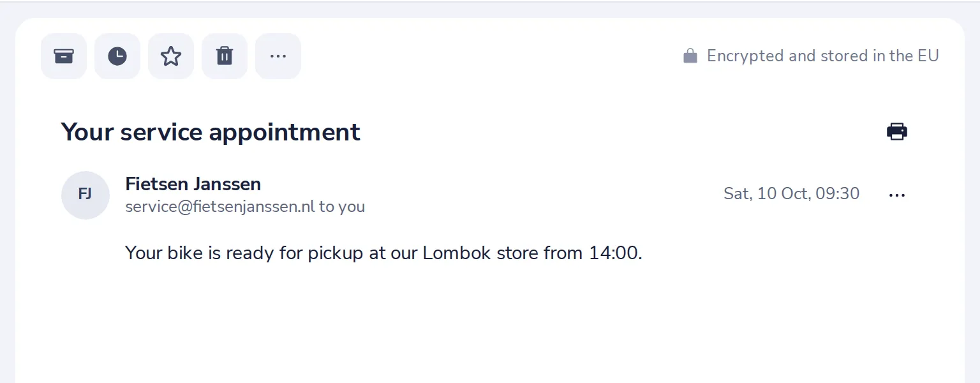
Task: Click the message body about bike pickup
Action: [383, 253]
